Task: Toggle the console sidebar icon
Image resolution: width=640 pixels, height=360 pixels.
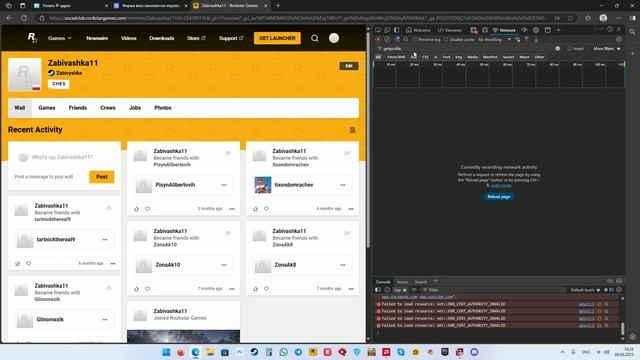Action: point(378,290)
